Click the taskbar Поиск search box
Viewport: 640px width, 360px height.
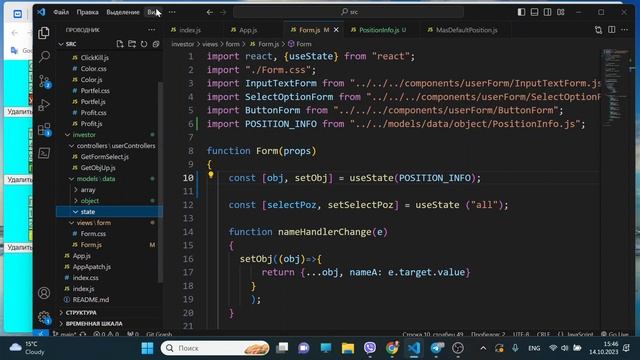[216, 348]
